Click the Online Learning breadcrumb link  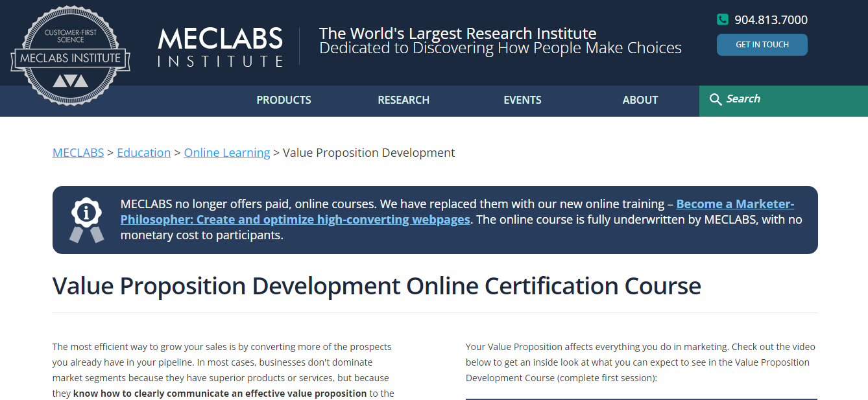(x=227, y=152)
